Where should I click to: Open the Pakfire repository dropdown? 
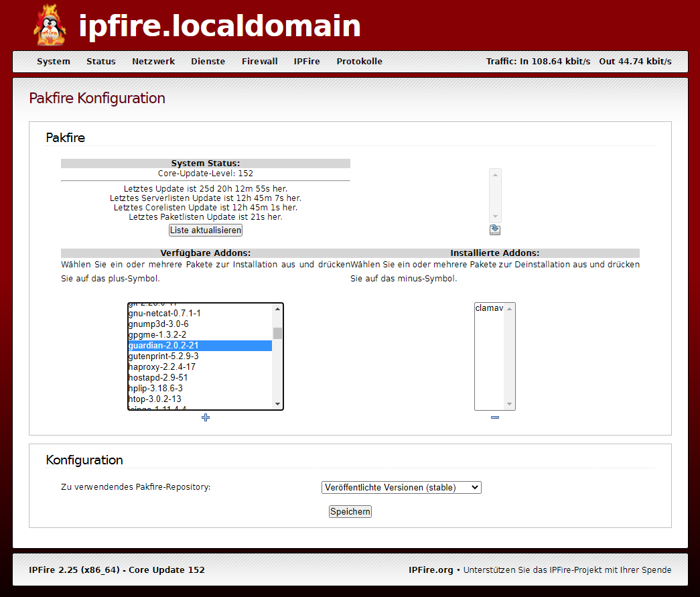point(401,487)
